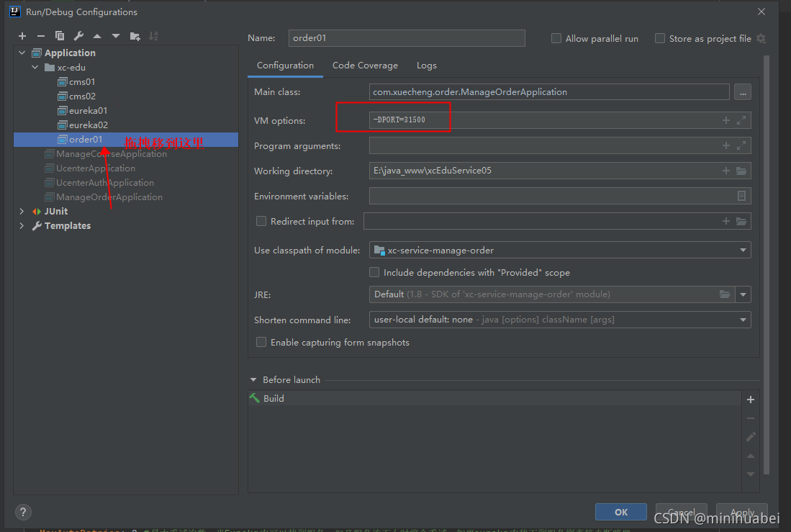791x532 pixels.
Task: Insert macro into Program arguments field
Action: tap(726, 145)
